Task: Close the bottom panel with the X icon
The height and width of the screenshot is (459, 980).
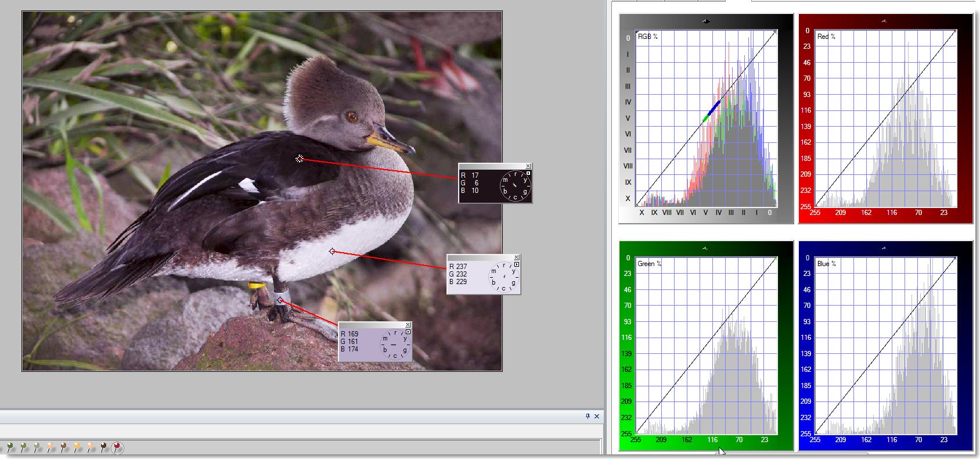Action: click(x=597, y=416)
